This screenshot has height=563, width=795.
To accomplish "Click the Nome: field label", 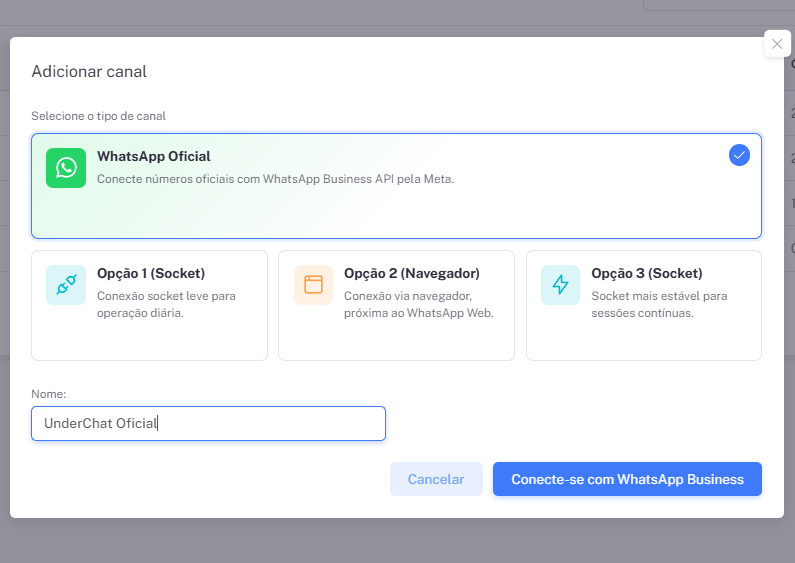I will pos(49,394).
